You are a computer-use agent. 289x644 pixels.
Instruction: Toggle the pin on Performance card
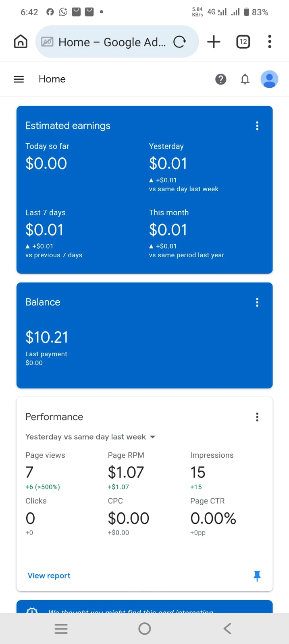257,576
